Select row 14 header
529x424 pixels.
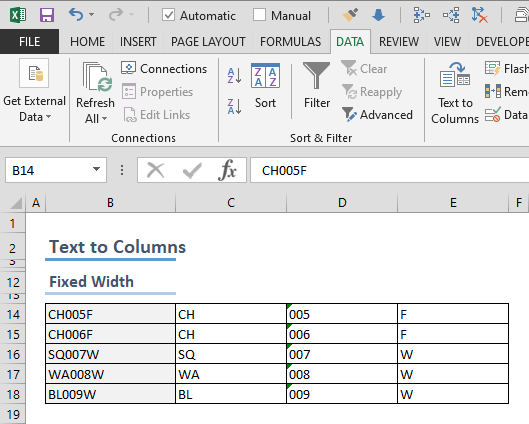tap(13, 314)
